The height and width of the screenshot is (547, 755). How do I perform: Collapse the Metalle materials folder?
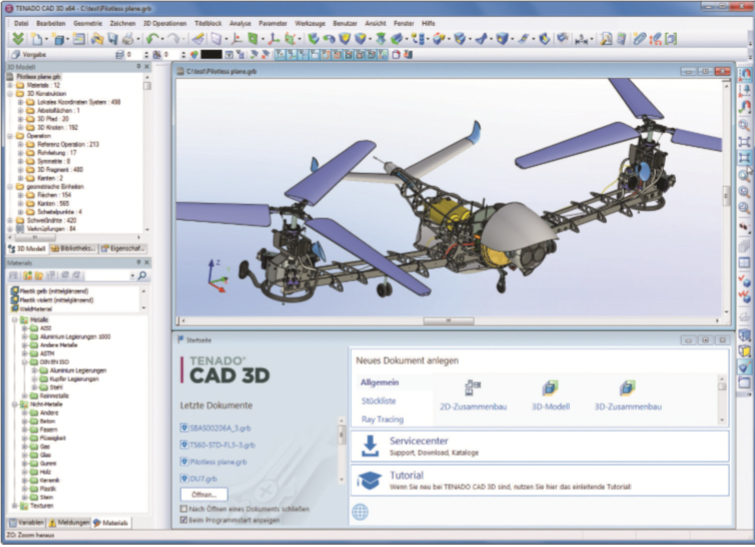(14, 320)
